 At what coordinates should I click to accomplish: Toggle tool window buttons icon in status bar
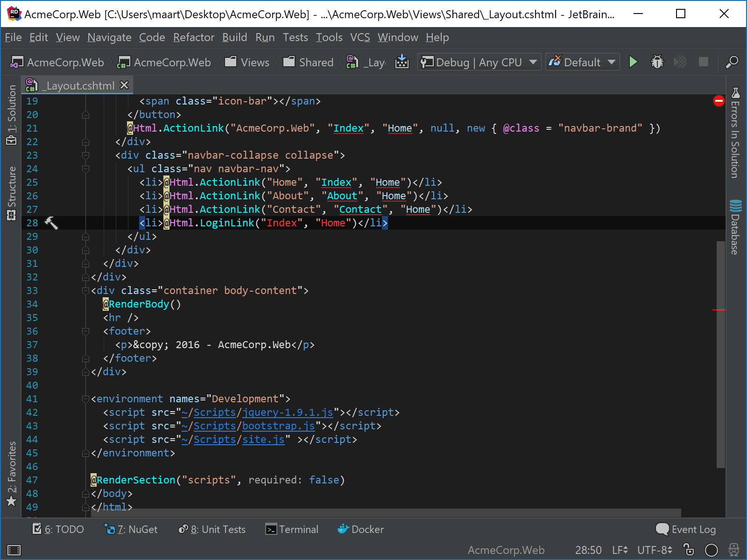click(x=14, y=550)
